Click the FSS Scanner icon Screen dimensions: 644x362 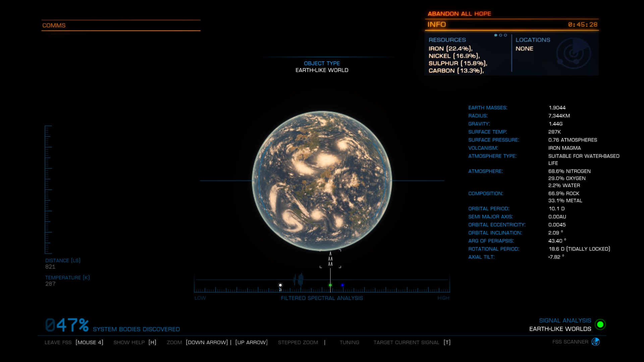[596, 342]
